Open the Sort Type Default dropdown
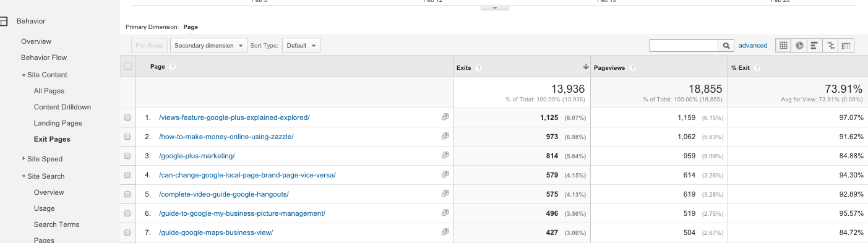This screenshot has height=243, width=868. 301,46
